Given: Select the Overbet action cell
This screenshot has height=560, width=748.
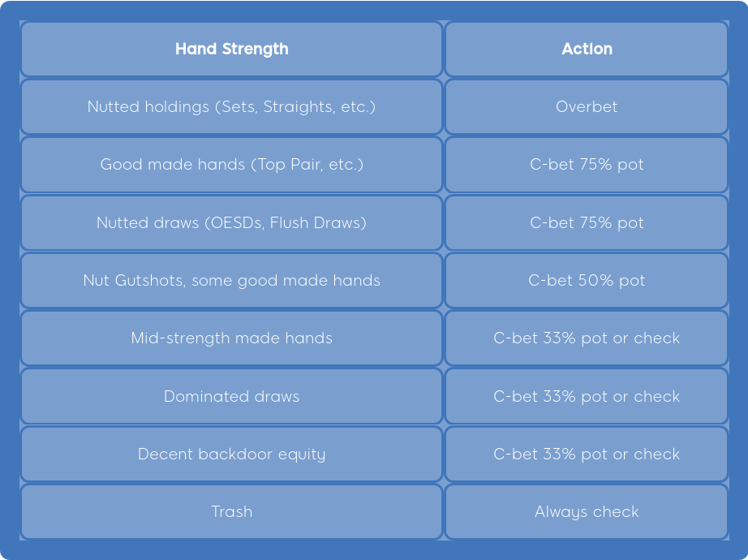Looking at the screenshot, I should pos(587,107).
